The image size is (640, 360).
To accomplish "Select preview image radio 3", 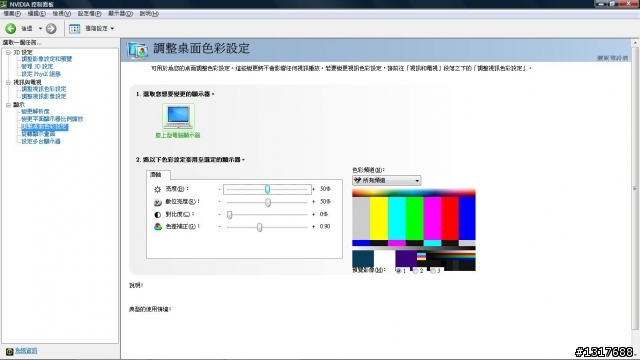I will (433, 271).
